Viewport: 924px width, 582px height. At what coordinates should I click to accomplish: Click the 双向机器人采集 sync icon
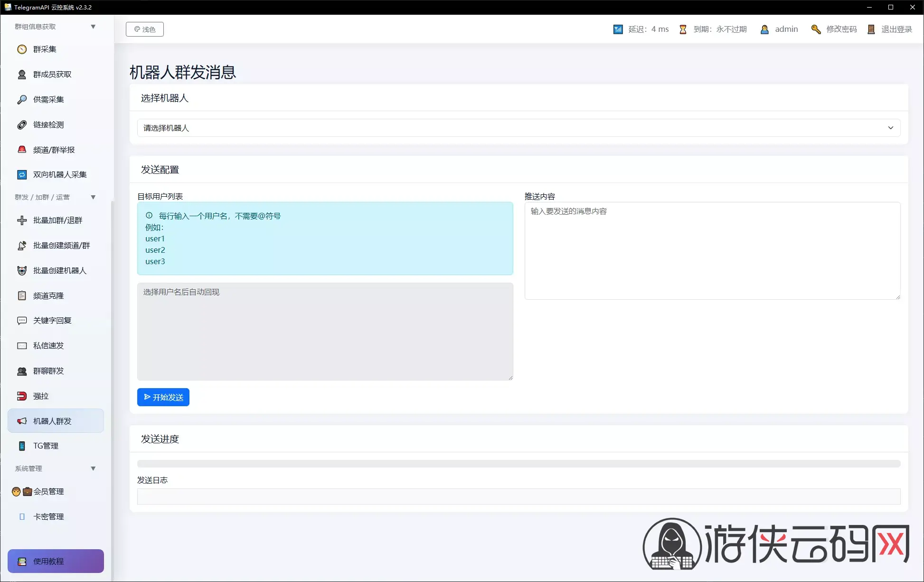(22, 175)
